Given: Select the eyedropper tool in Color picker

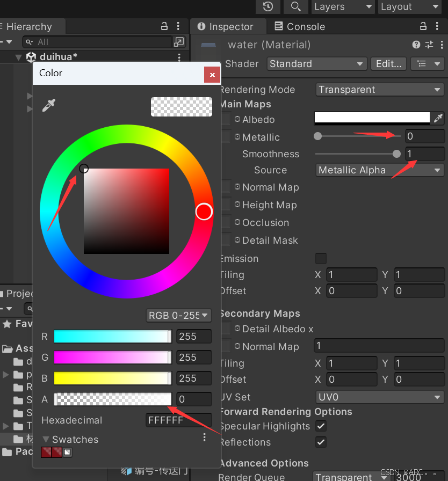Looking at the screenshot, I should coord(49,106).
